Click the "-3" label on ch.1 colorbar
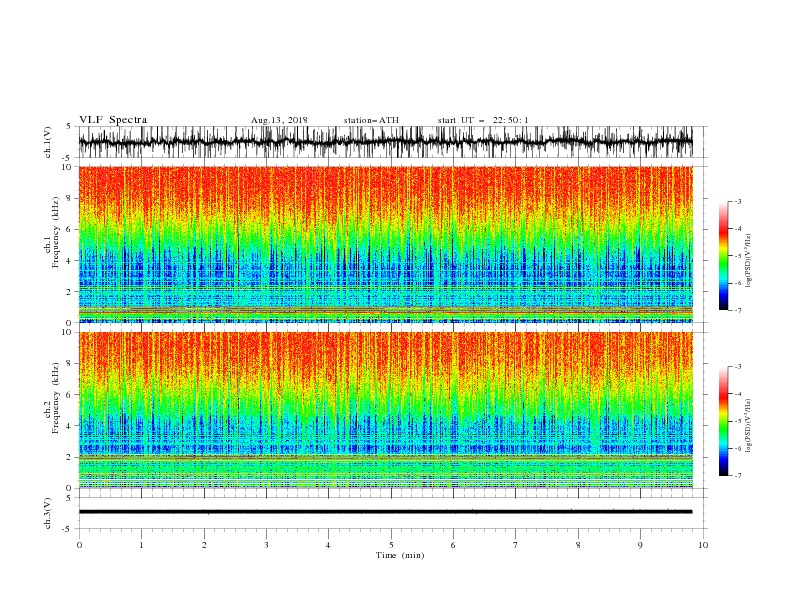 point(738,201)
